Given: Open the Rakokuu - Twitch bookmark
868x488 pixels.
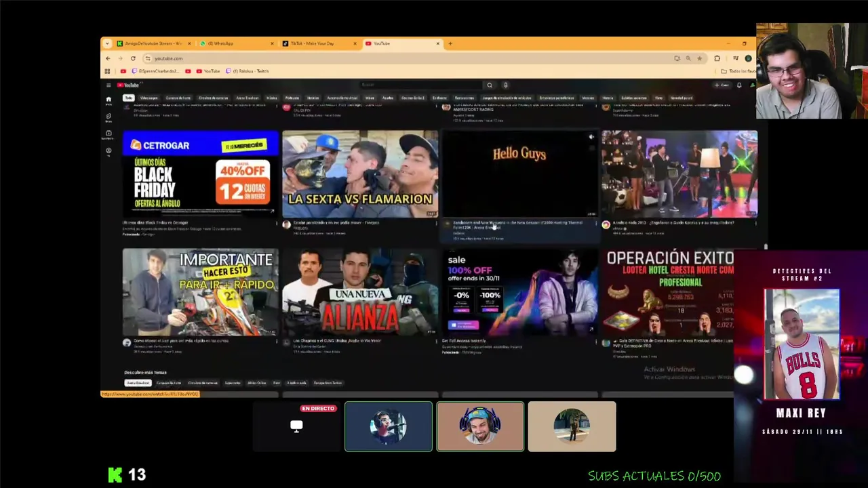Looking at the screenshot, I should pos(248,71).
